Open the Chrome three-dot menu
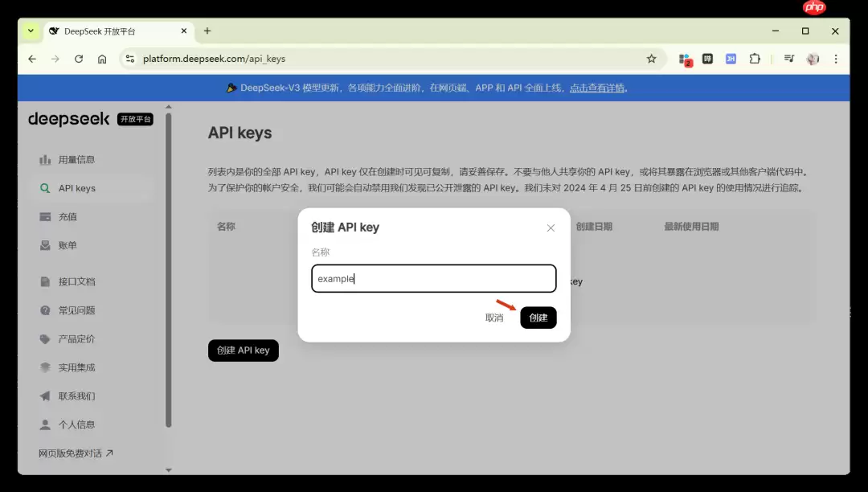This screenshot has width=868, height=492. click(x=836, y=58)
